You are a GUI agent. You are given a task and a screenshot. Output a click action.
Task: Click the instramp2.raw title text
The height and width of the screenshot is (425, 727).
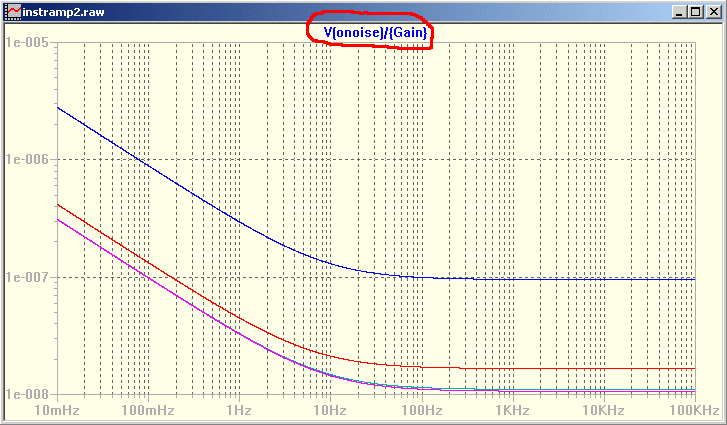click(x=64, y=12)
